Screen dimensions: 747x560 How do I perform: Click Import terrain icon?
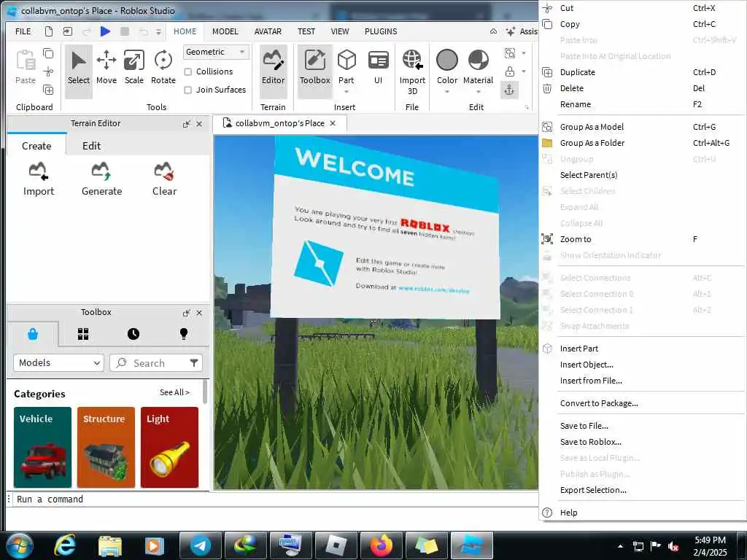click(38, 171)
